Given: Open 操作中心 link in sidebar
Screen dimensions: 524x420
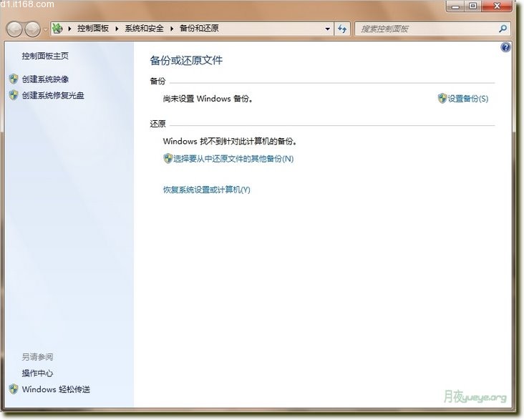Looking at the screenshot, I should [x=37, y=373].
